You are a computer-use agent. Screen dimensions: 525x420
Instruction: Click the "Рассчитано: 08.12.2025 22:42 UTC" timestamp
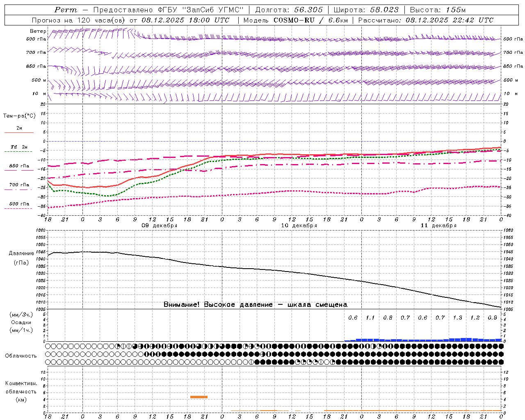(426, 20)
